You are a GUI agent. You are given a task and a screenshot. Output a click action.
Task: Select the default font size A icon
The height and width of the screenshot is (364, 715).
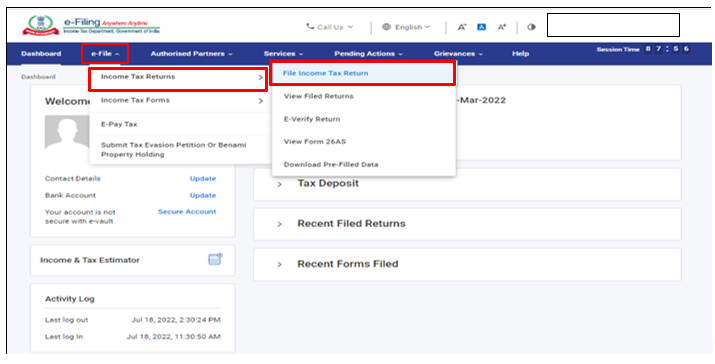tap(482, 27)
